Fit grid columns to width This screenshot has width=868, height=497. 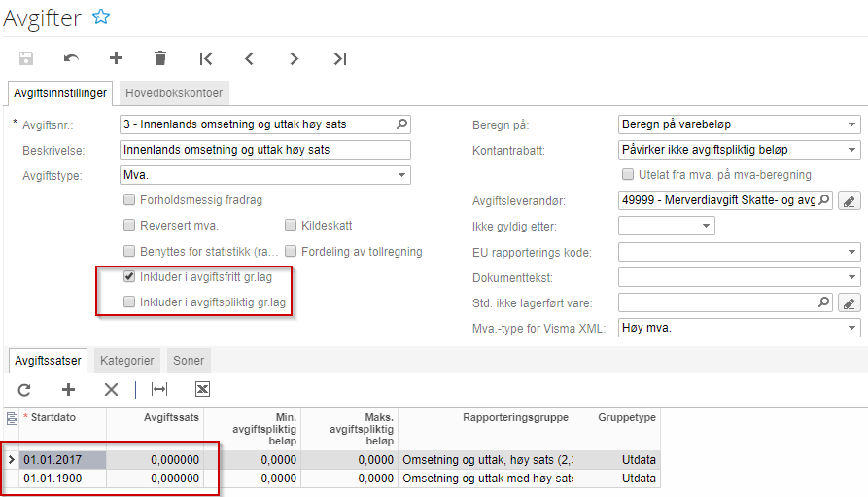pos(159,389)
